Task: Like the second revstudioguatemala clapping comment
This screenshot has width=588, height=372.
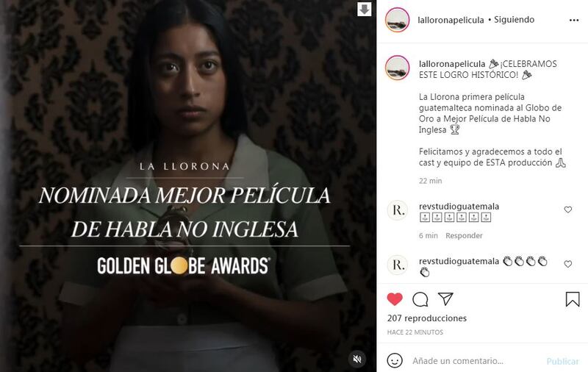Action: click(567, 264)
